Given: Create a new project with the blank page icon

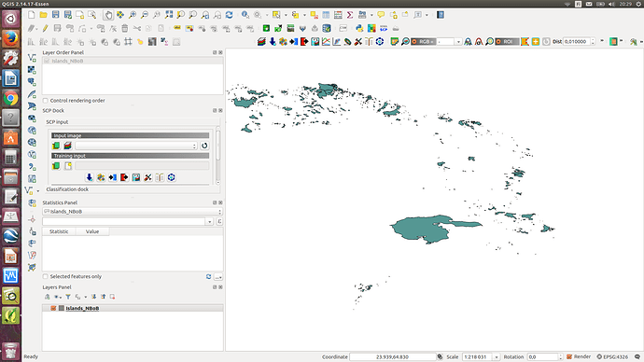Looking at the screenshot, I should click(x=32, y=15).
